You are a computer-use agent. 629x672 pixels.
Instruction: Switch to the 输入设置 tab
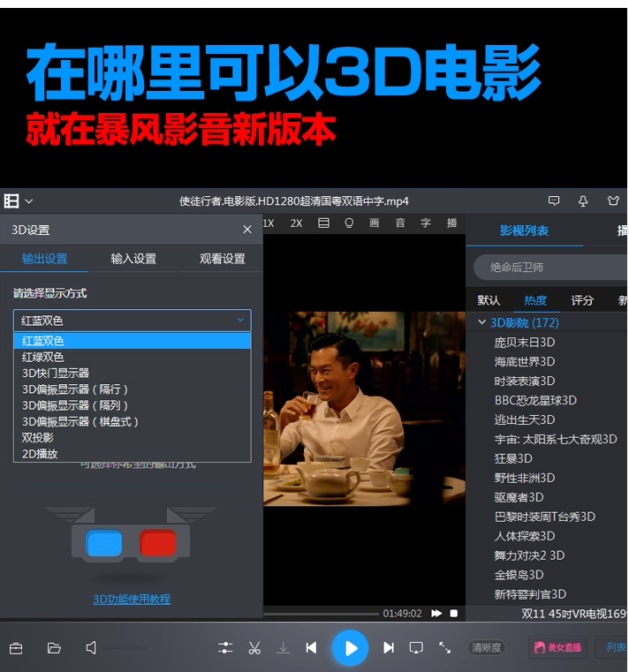tap(133, 259)
